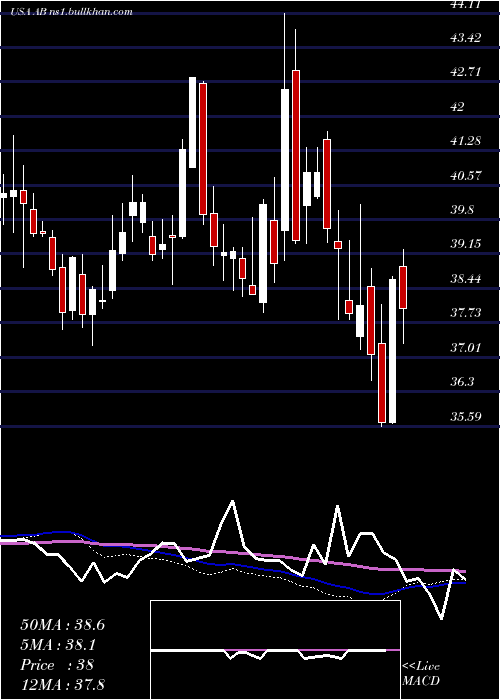The width and height of the screenshot is (500, 700).
Task: Click the 42.71 price axis label
Action: pyautogui.click(x=466, y=72)
